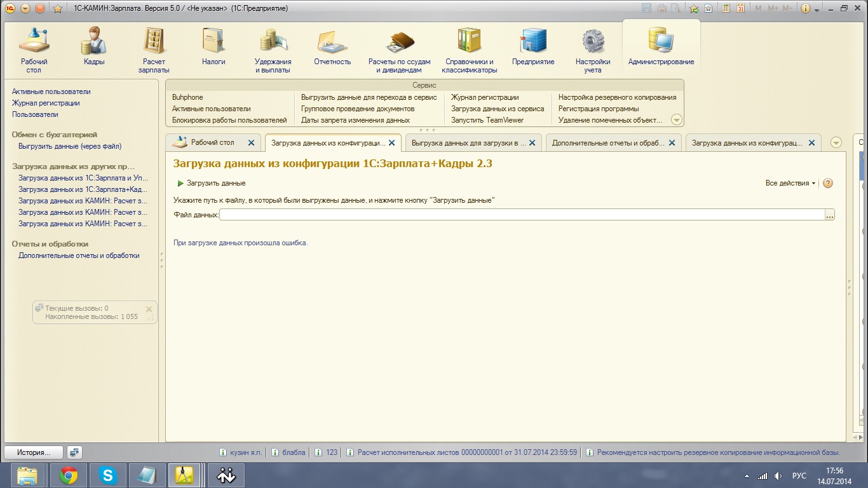Click the page-with-star icon in title bar
The width and height of the screenshot is (868, 488).
(x=709, y=8)
